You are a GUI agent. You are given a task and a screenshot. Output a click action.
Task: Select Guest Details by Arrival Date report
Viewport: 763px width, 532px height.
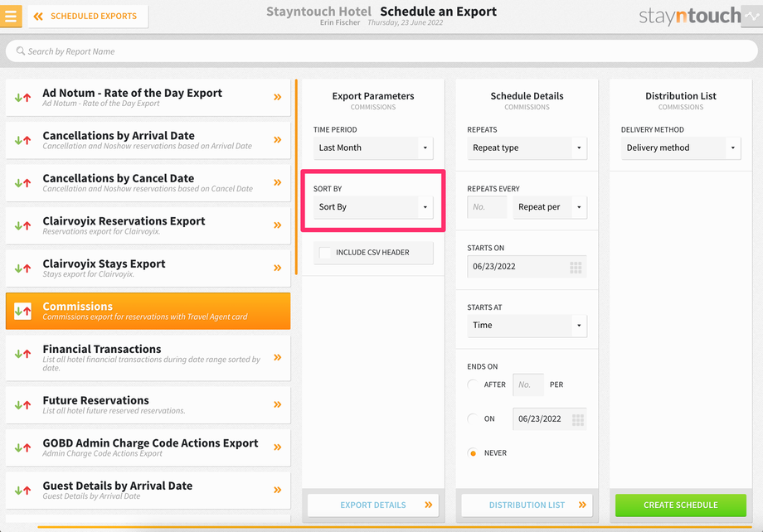click(x=148, y=491)
